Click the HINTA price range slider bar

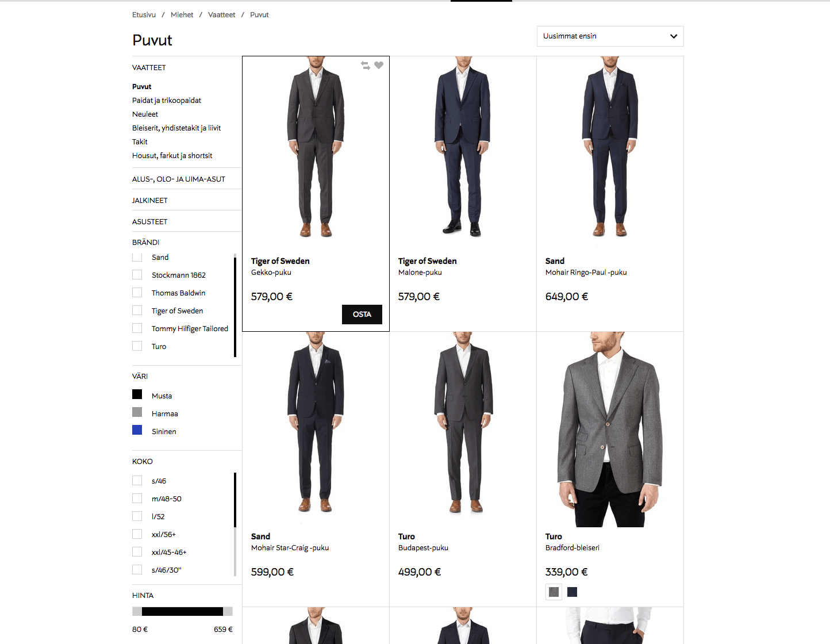pos(182,611)
